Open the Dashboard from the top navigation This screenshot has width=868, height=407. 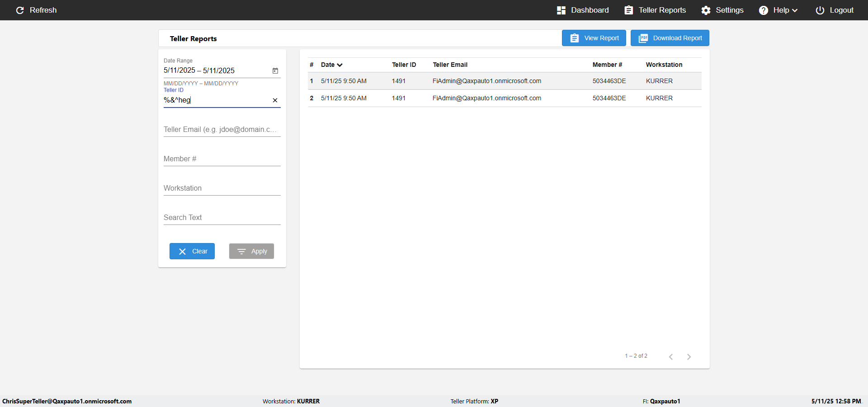tap(583, 10)
